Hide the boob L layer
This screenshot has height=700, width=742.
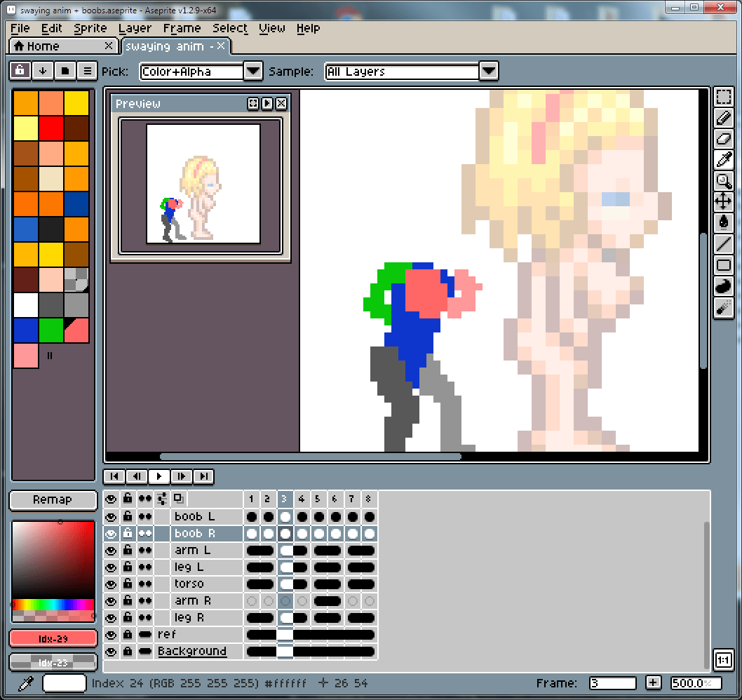[111, 517]
